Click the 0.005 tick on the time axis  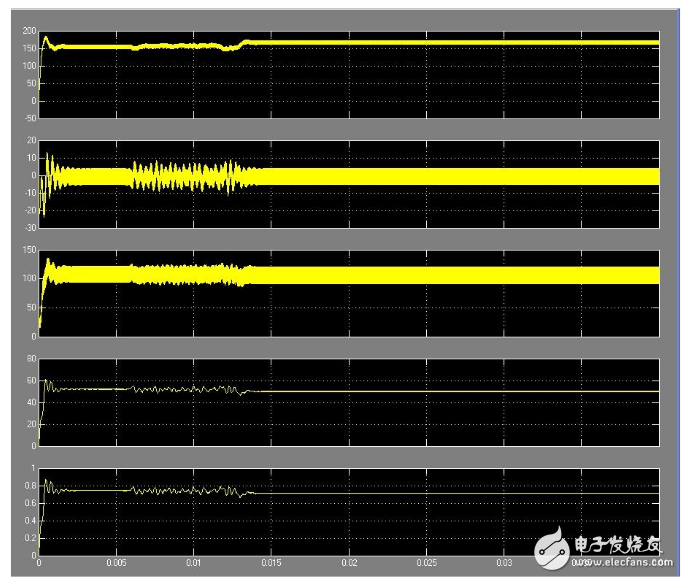(x=117, y=564)
